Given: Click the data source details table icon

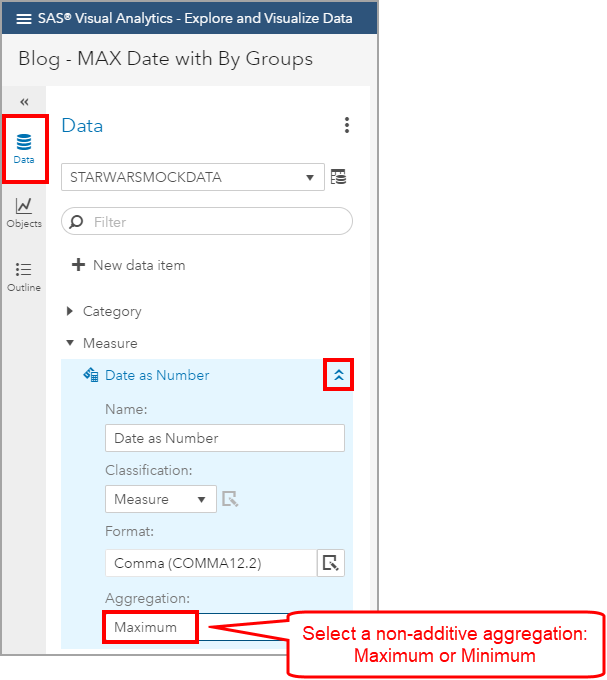Looking at the screenshot, I should pos(339,177).
